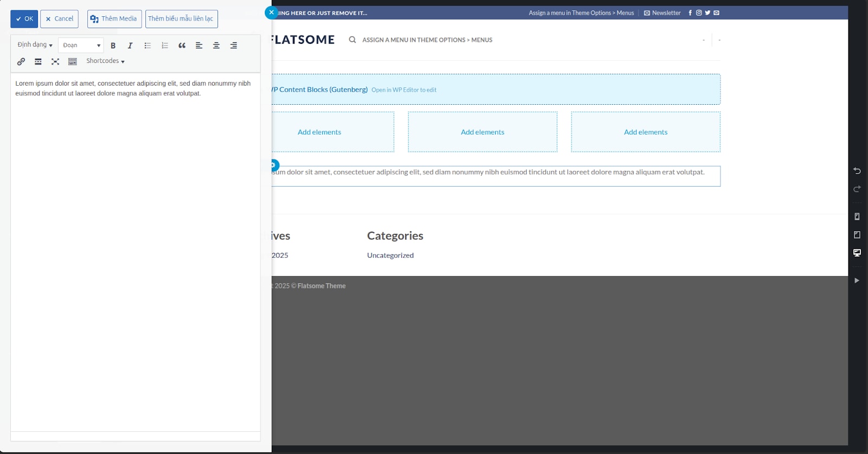868x454 pixels.
Task: Expand the Shortcodes dropdown menu
Action: tap(105, 61)
